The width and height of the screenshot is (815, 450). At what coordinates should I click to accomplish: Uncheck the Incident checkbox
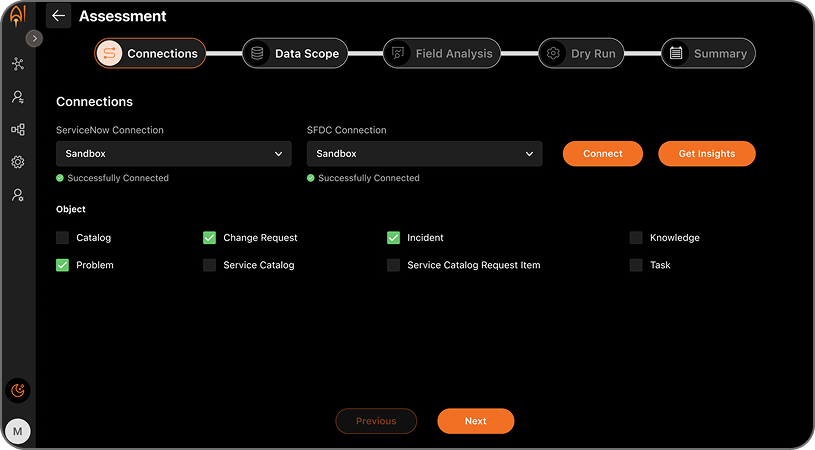point(393,238)
